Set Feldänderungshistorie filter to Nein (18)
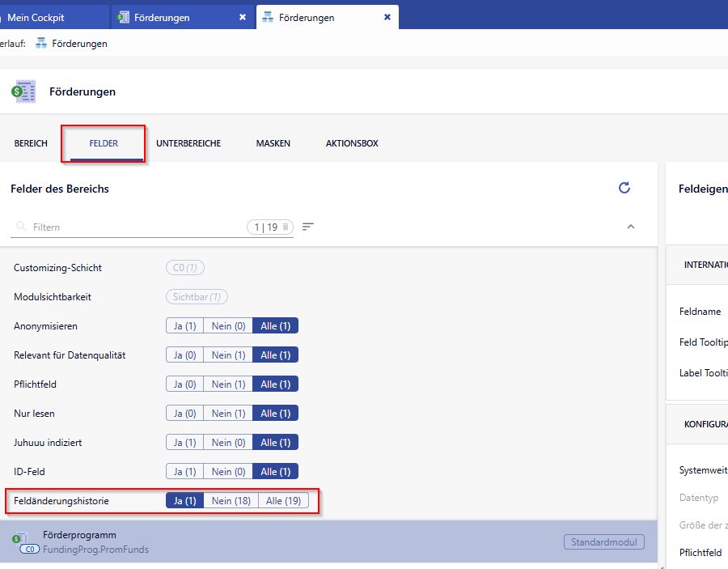Image resolution: width=728 pixels, height=569 pixels. tap(231, 501)
